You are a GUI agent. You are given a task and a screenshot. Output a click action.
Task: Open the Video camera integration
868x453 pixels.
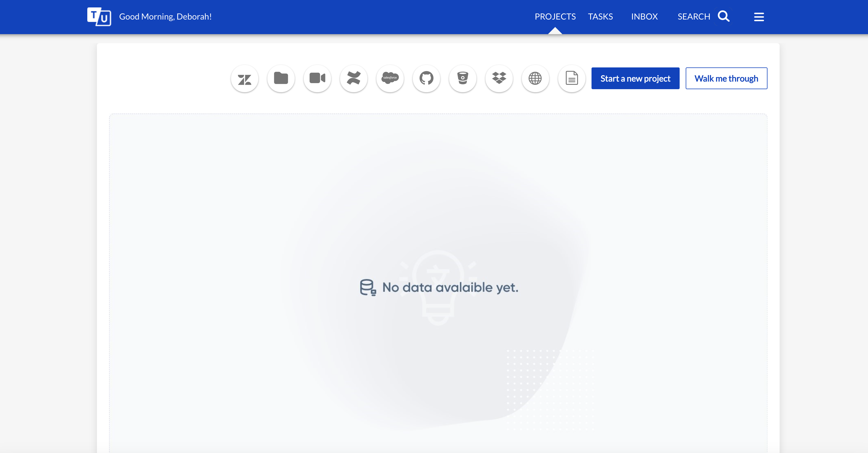[318, 78]
